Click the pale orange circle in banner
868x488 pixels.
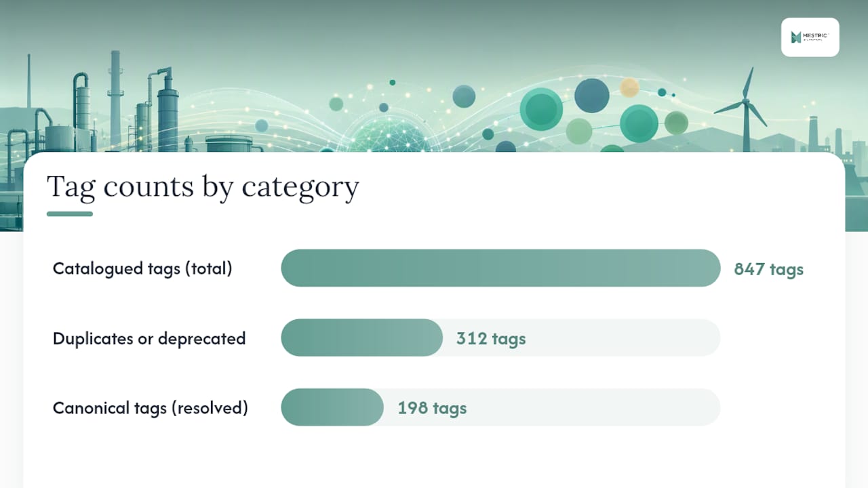629,87
